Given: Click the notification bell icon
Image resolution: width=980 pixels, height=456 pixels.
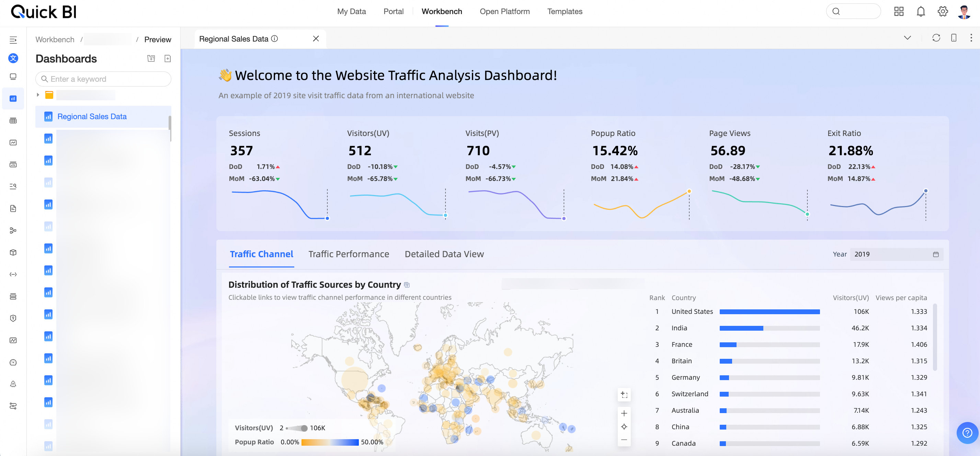Looking at the screenshot, I should 920,11.
